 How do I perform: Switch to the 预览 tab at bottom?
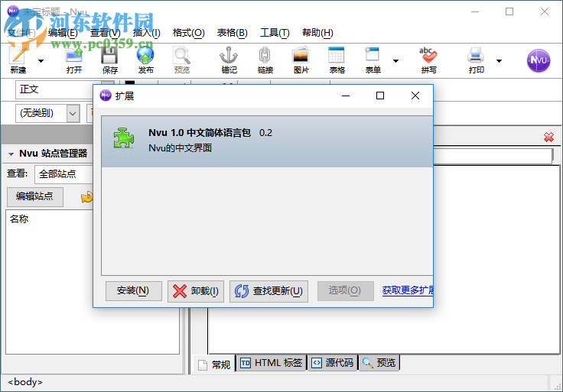(x=379, y=363)
